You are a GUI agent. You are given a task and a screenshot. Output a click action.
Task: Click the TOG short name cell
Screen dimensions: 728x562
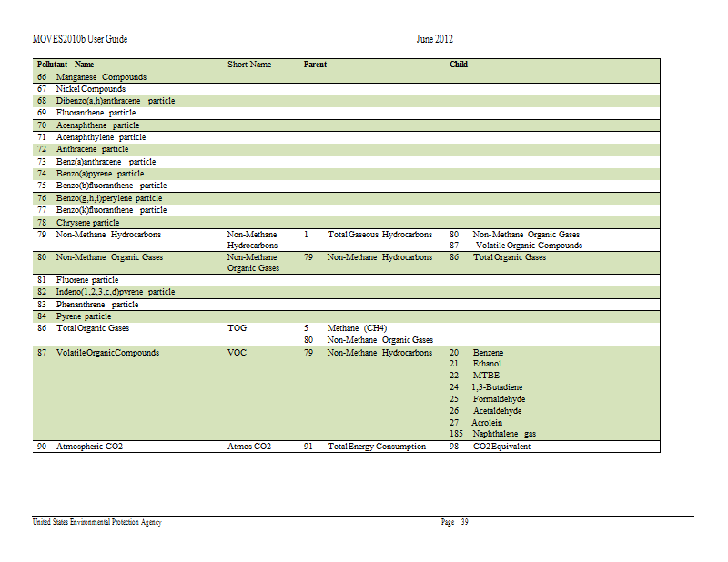(237, 328)
